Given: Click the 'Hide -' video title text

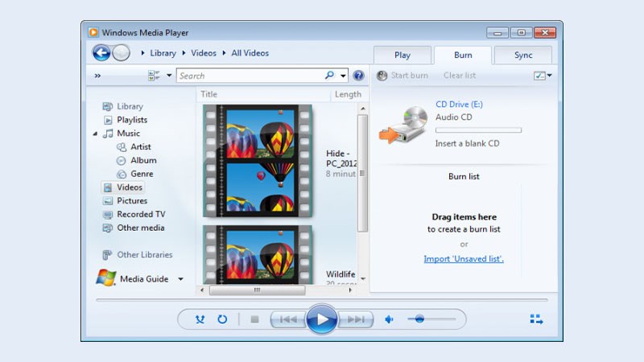Looking at the screenshot, I should click(337, 154).
